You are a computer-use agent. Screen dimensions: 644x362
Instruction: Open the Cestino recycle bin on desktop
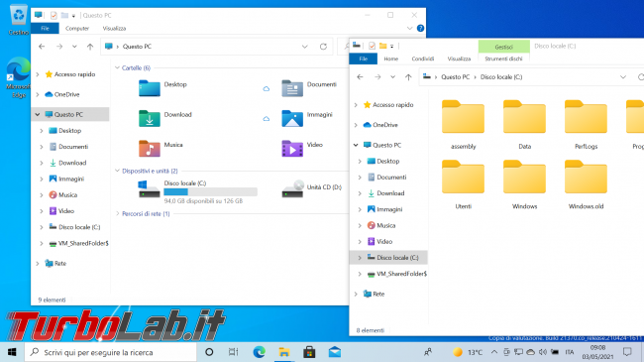tap(19, 20)
